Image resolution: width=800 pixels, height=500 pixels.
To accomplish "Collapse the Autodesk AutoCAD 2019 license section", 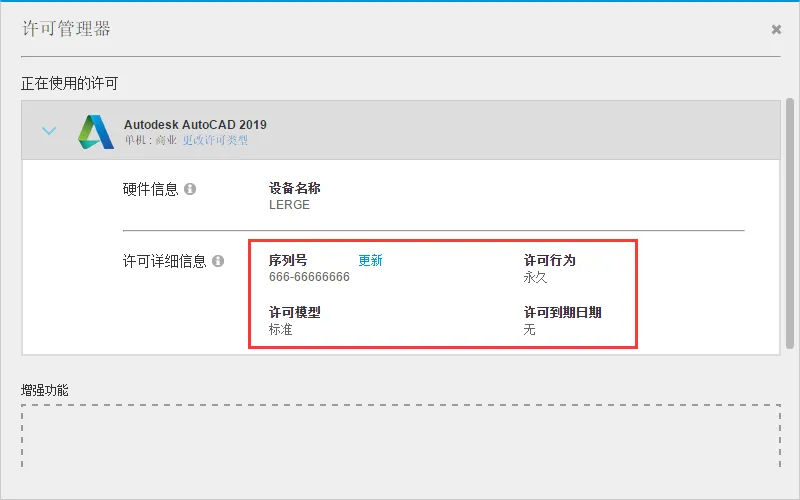I will click(49, 131).
